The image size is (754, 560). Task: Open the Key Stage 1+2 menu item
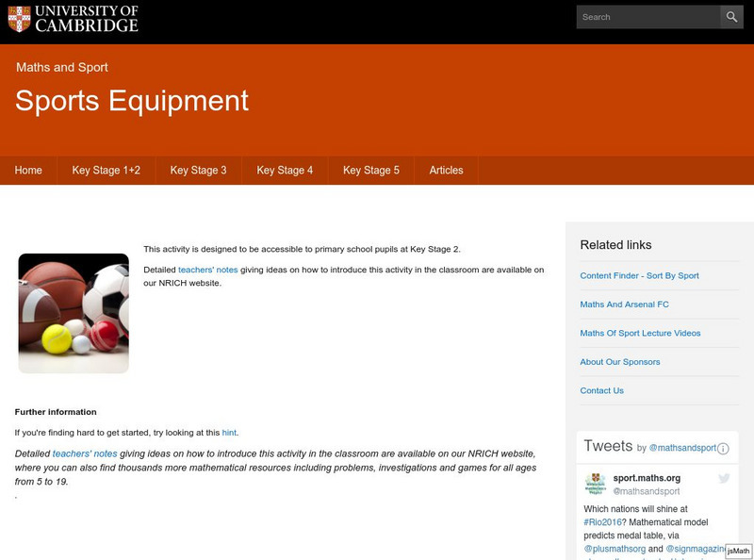click(107, 171)
